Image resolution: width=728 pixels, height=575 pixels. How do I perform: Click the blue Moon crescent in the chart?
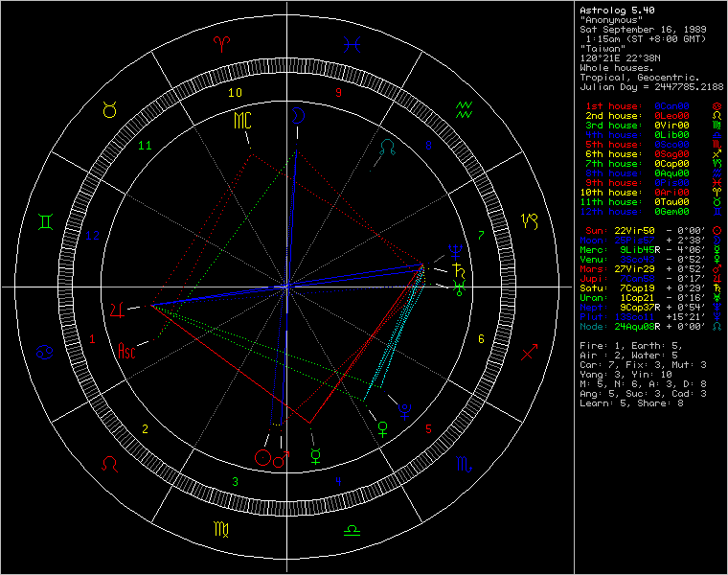coord(298,116)
